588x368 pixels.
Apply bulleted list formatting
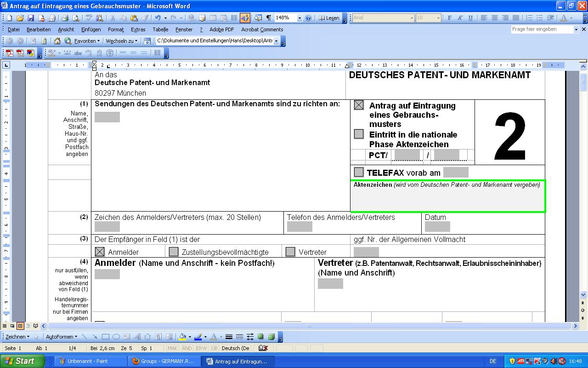tap(540, 18)
